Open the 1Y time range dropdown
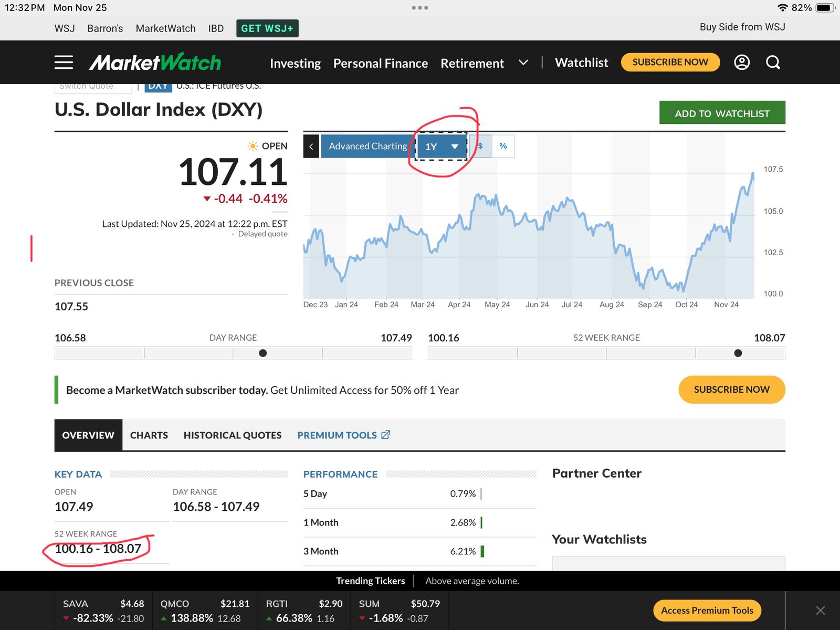 point(442,146)
